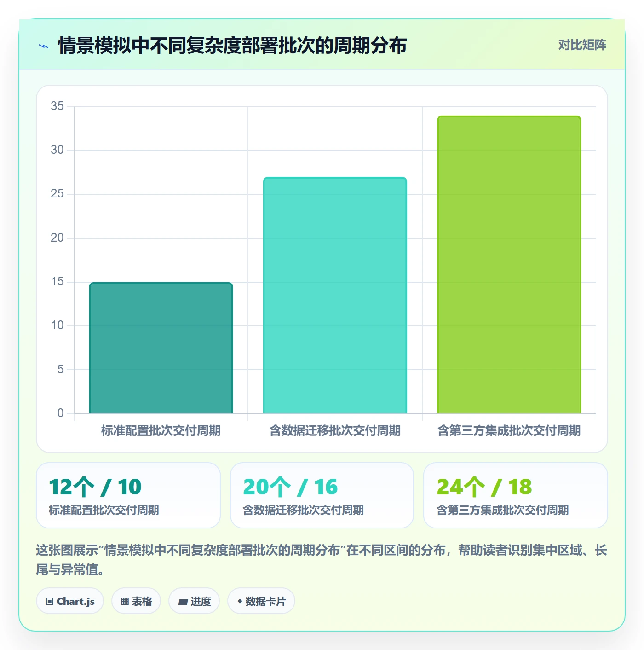Click the grid icon in 表格 chip

click(x=125, y=602)
